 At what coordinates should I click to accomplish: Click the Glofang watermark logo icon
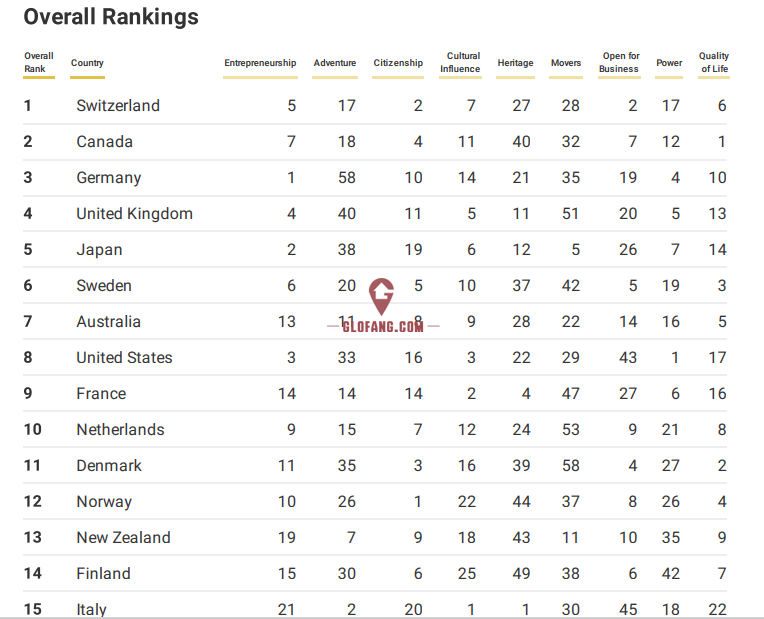click(381, 295)
